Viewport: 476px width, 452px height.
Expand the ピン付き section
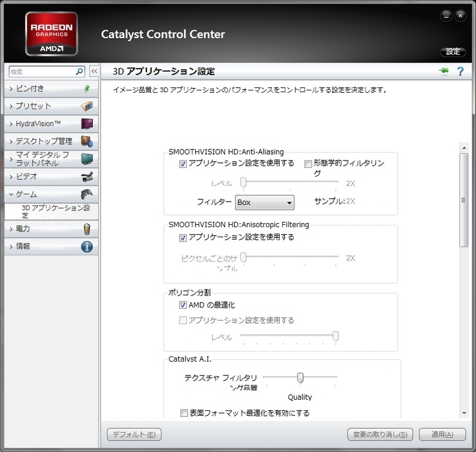pyautogui.click(x=51, y=89)
